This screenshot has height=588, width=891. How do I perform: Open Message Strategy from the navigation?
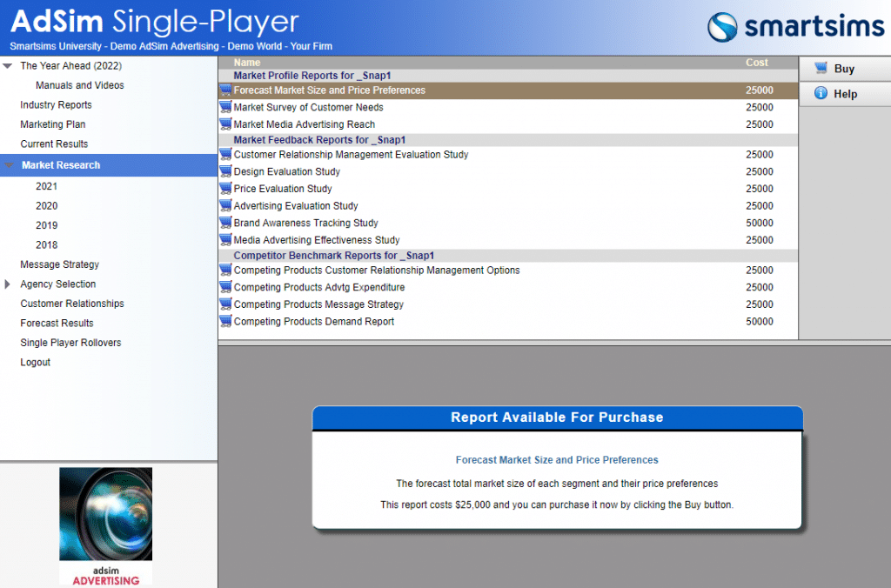point(59,264)
